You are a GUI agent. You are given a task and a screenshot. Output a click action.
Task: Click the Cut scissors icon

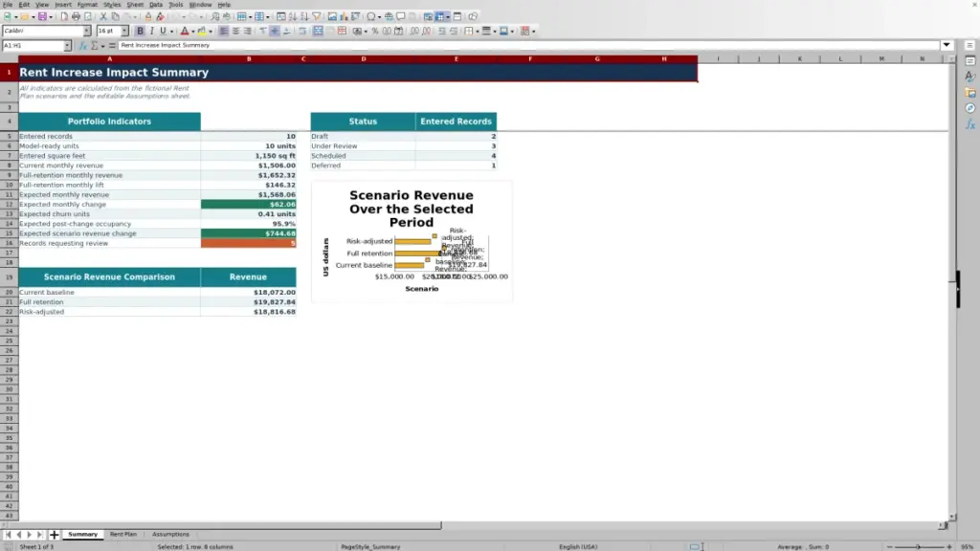pyautogui.click(x=103, y=17)
